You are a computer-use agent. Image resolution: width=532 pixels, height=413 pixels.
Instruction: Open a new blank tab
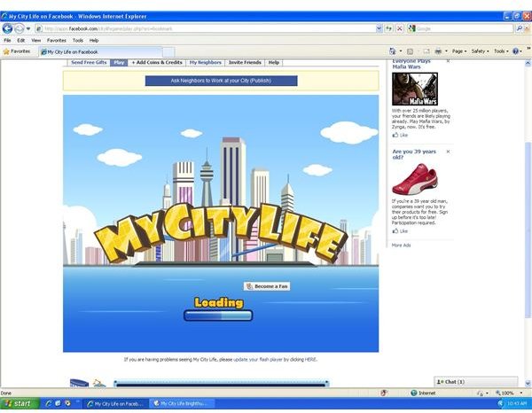tap(168, 52)
